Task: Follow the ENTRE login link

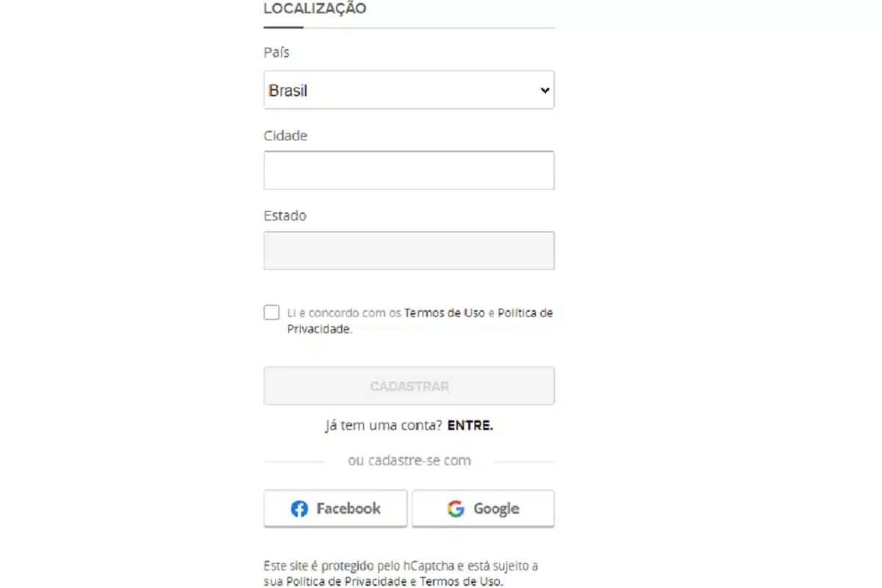Action: coord(470,426)
